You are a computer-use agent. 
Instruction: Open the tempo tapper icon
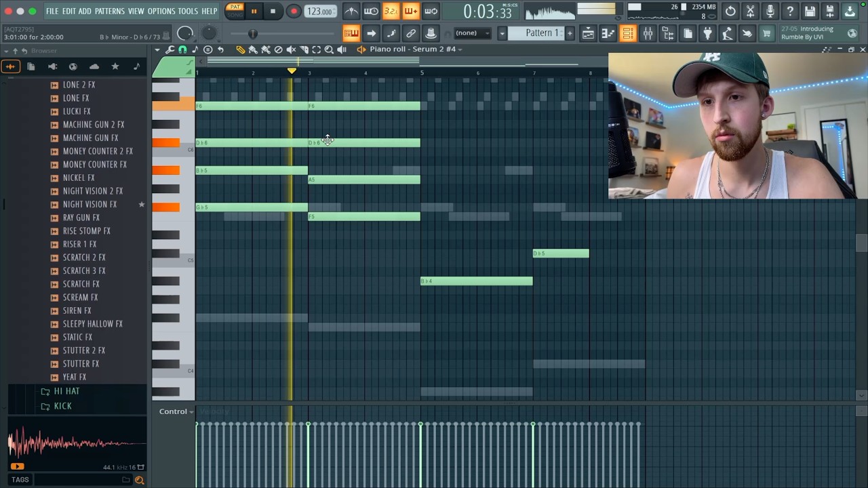(x=727, y=34)
